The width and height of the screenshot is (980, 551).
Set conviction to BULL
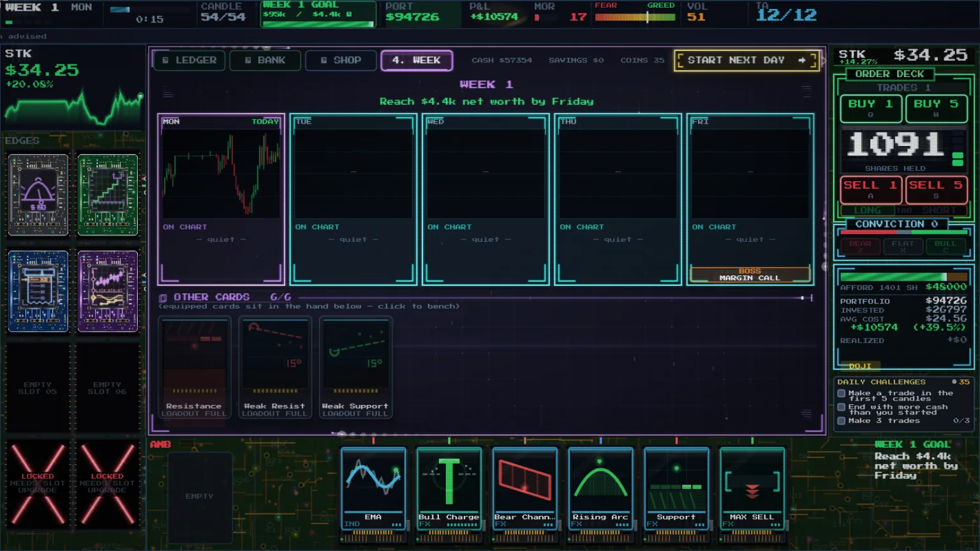pyautogui.click(x=946, y=246)
